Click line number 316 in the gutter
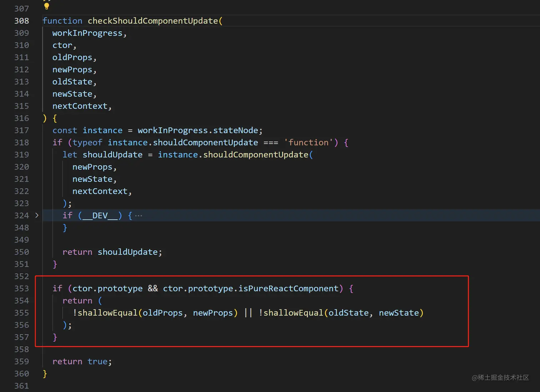 pos(22,118)
